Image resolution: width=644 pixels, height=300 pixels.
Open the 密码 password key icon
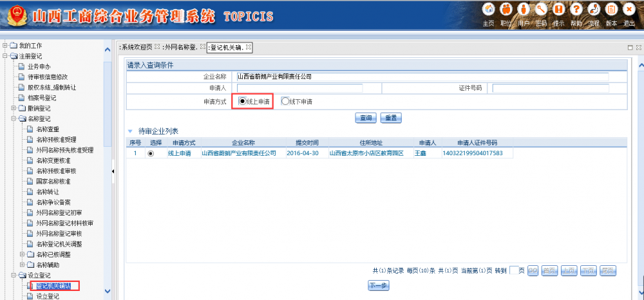(x=542, y=10)
